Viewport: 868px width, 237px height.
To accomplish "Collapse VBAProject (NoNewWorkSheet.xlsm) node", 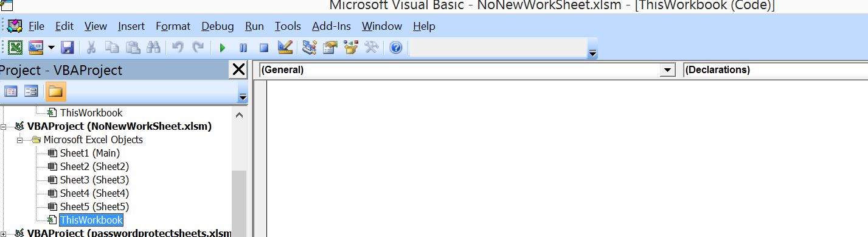I will (x=4, y=126).
